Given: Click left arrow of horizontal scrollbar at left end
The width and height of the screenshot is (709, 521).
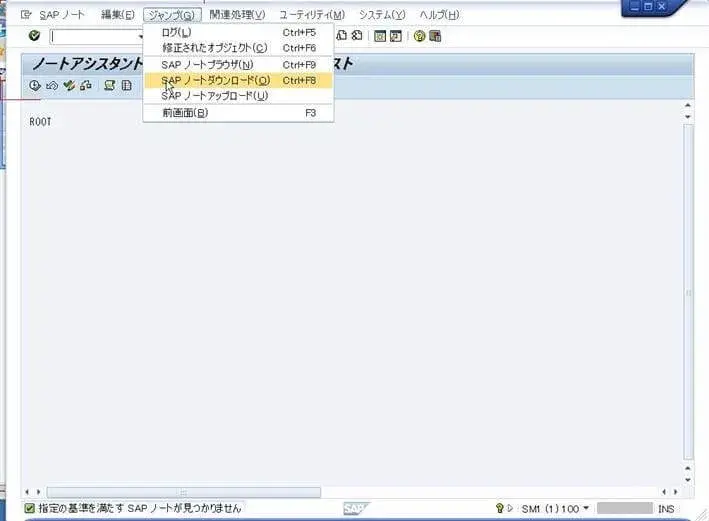Looking at the screenshot, I should click(27, 492).
